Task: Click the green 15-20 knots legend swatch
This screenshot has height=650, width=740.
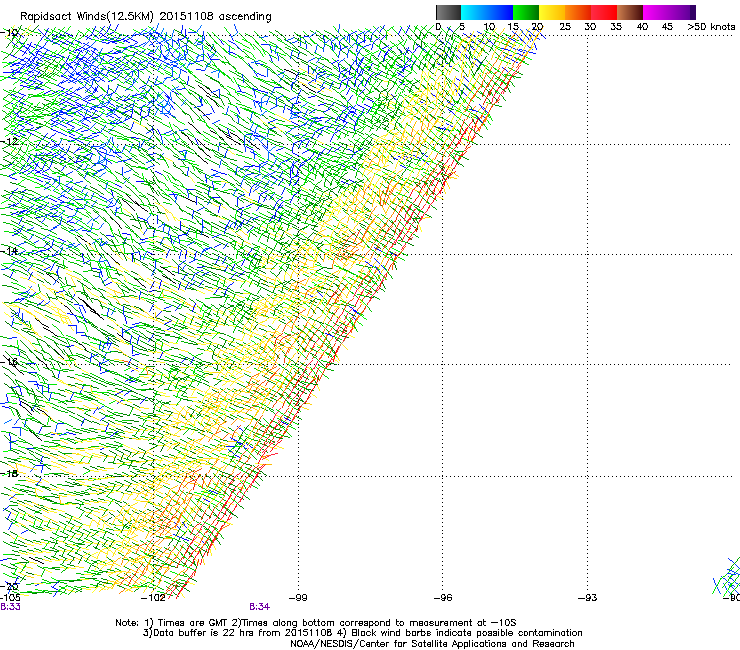Action: (x=526, y=12)
